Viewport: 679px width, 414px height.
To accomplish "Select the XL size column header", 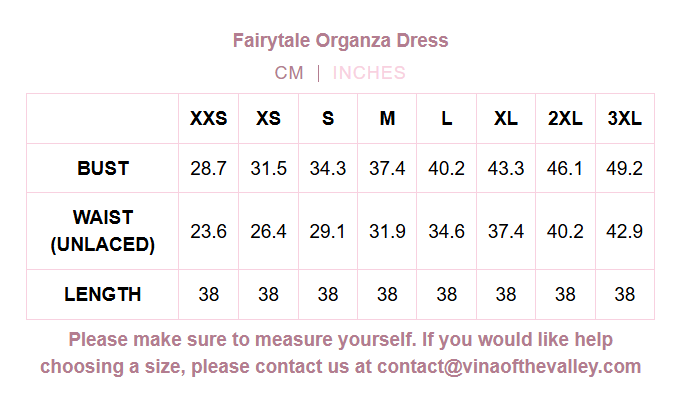I will (x=506, y=119).
